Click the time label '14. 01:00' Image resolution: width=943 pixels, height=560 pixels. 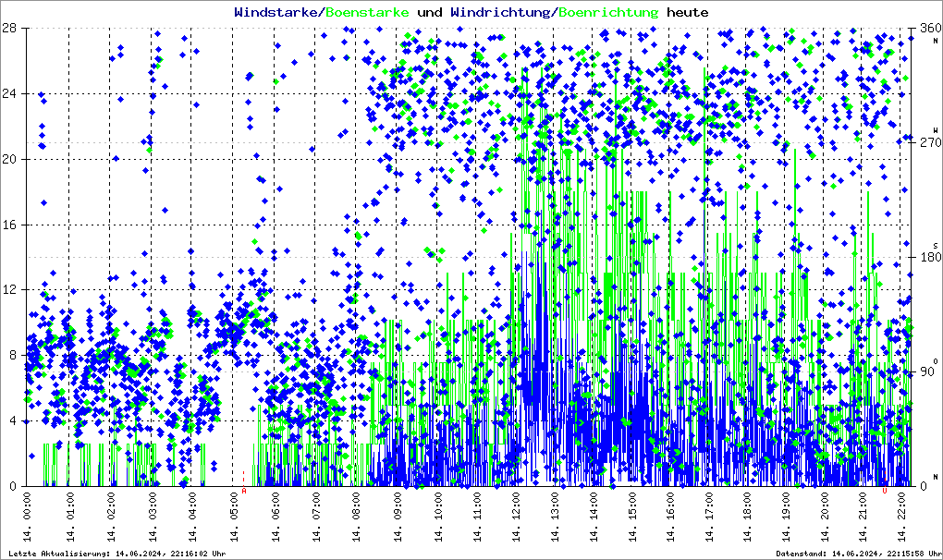click(x=68, y=517)
